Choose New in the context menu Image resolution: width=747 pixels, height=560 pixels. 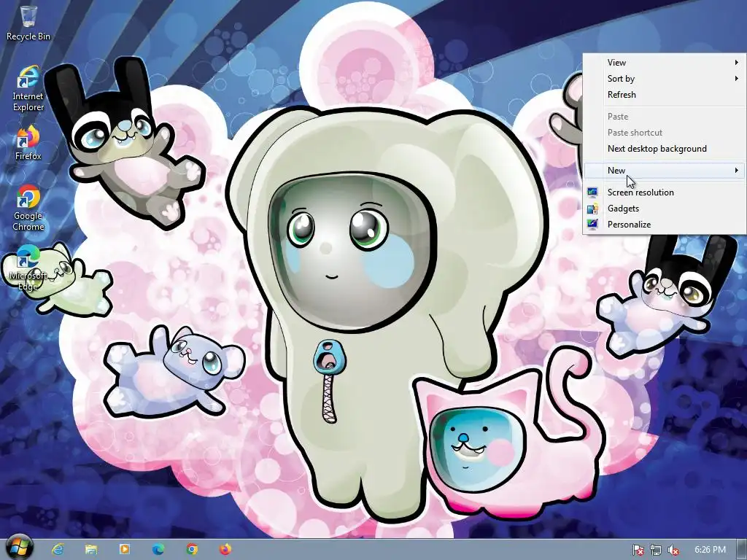[664, 170]
